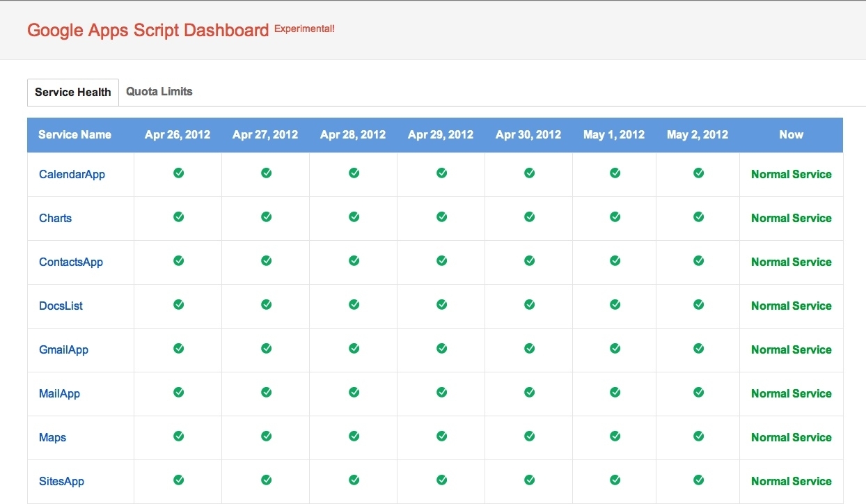
Task: Click the CalendarApp status icon for Apr 26, 2012
Action: click(x=178, y=173)
